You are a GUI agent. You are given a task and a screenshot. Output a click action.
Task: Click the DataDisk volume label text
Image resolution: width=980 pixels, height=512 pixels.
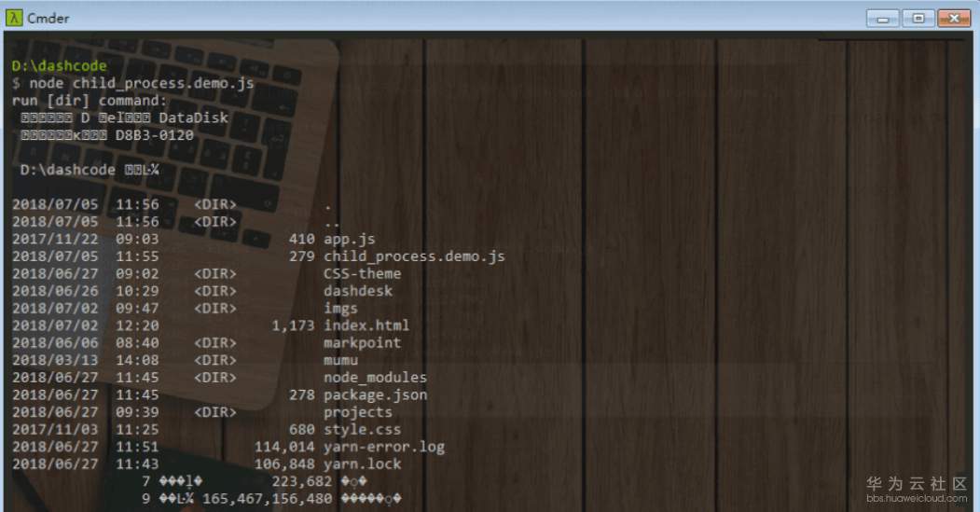194,118
